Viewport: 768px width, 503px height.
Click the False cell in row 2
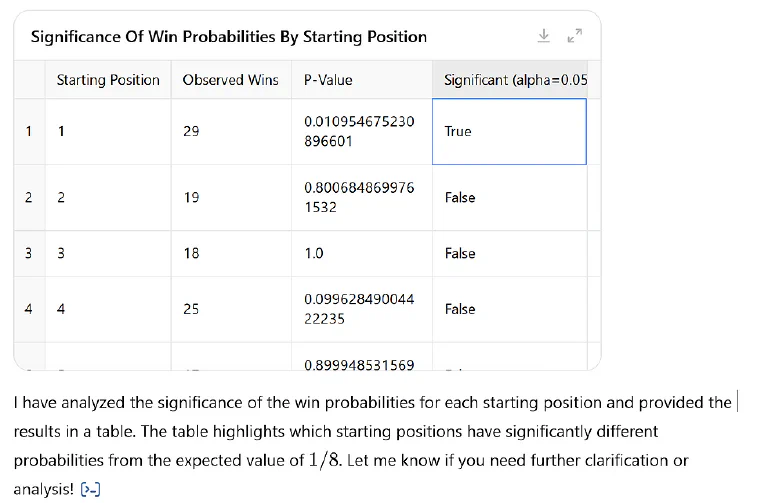[x=509, y=197]
